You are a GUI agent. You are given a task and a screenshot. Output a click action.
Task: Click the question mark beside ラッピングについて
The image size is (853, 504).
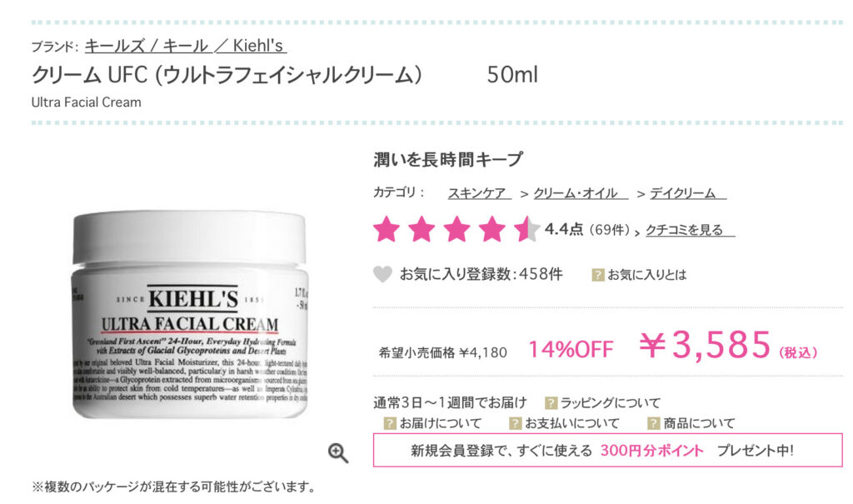[x=551, y=402]
